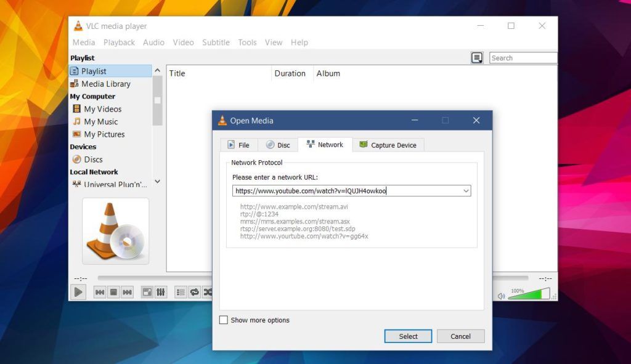Toggle the loop playback button

point(195,292)
